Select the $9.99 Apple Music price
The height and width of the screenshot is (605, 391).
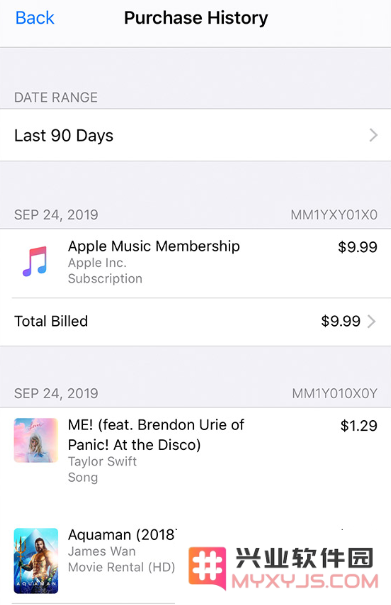click(357, 247)
